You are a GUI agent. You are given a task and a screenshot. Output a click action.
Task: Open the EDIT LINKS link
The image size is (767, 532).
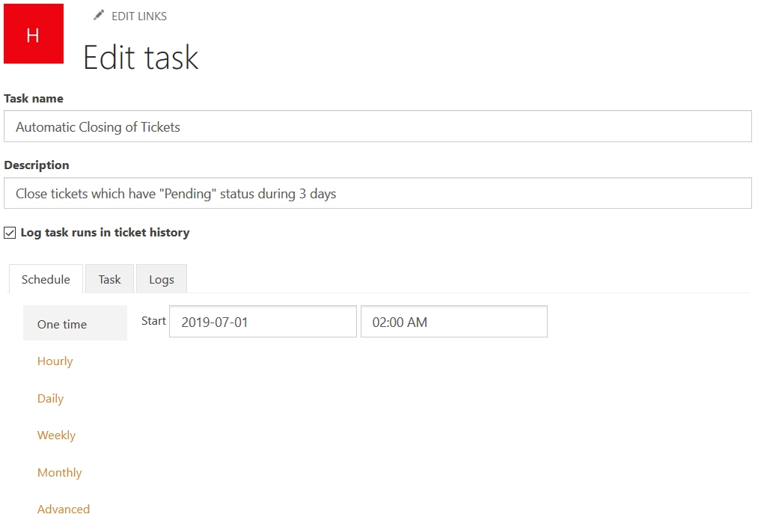coord(139,16)
